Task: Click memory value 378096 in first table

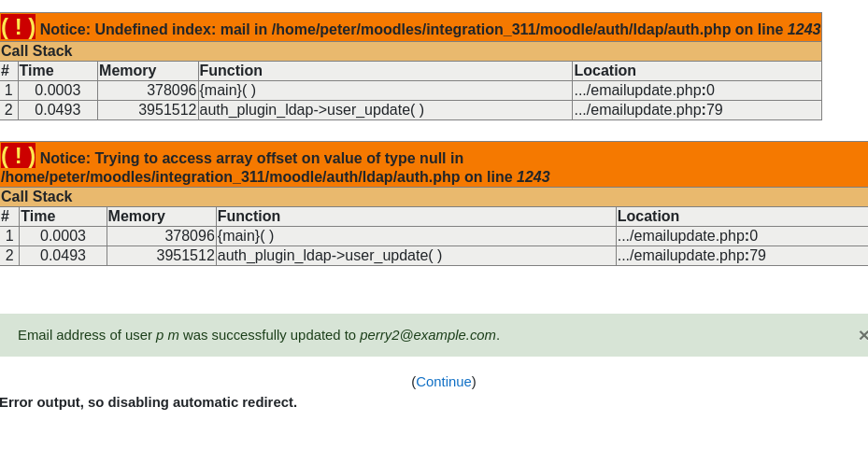Action: (172, 91)
